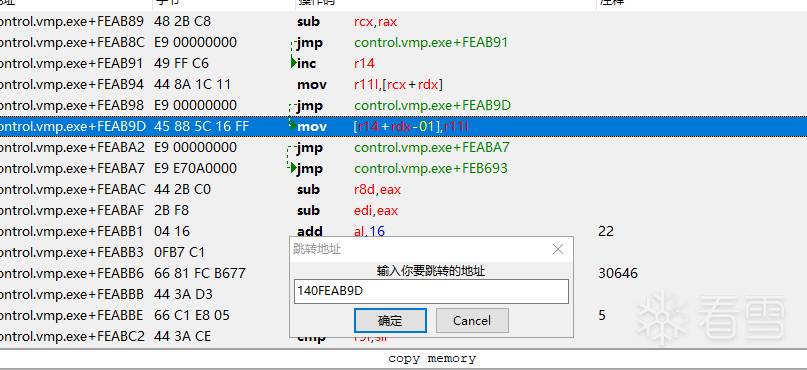Viewport: 807px width, 370px height.
Task: Select bytes E9 E70A0000
Action: (195, 168)
